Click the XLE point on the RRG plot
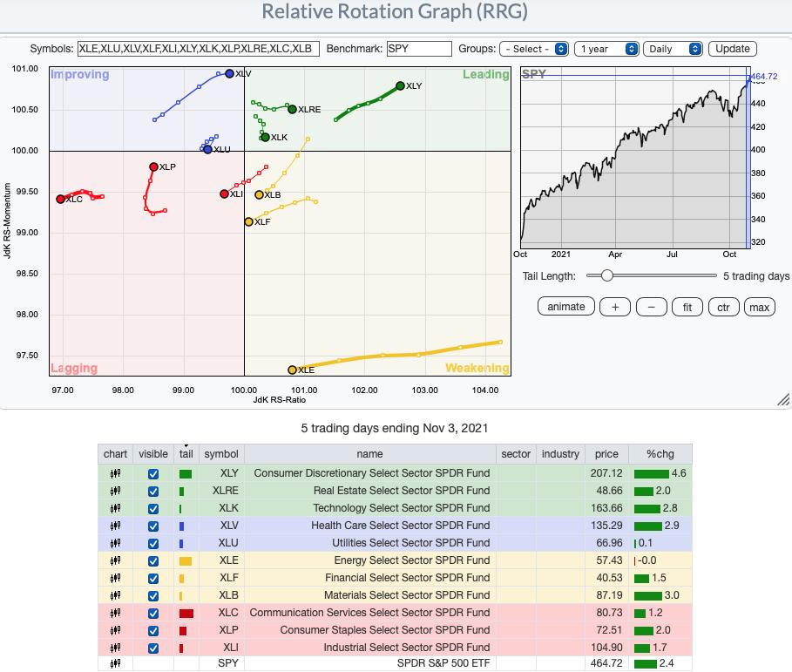Image resolution: width=792 pixels, height=672 pixels. [292, 370]
